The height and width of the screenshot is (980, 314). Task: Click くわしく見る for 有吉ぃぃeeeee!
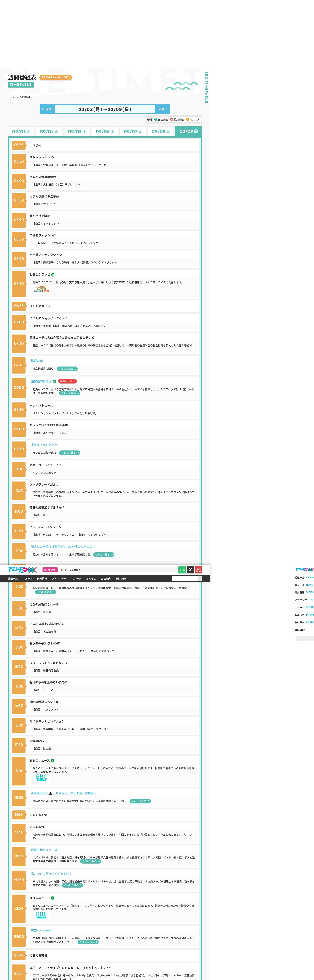click(x=88, y=942)
